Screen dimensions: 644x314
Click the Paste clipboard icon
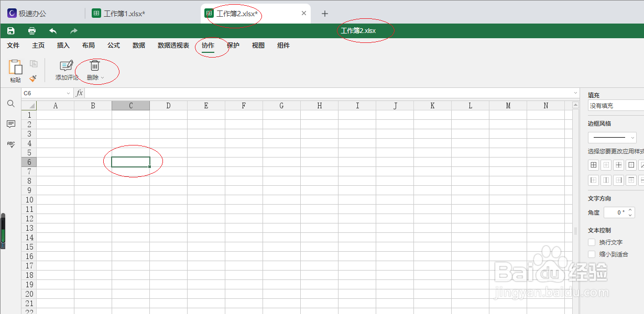16,66
